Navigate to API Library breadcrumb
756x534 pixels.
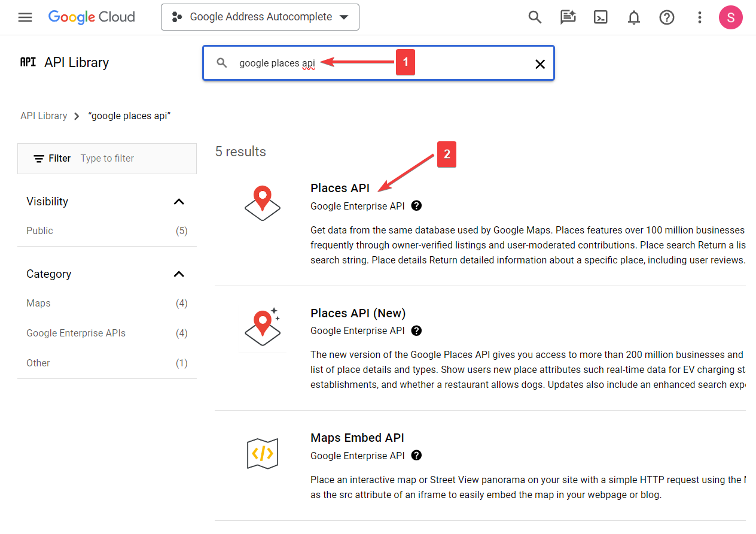tap(44, 116)
